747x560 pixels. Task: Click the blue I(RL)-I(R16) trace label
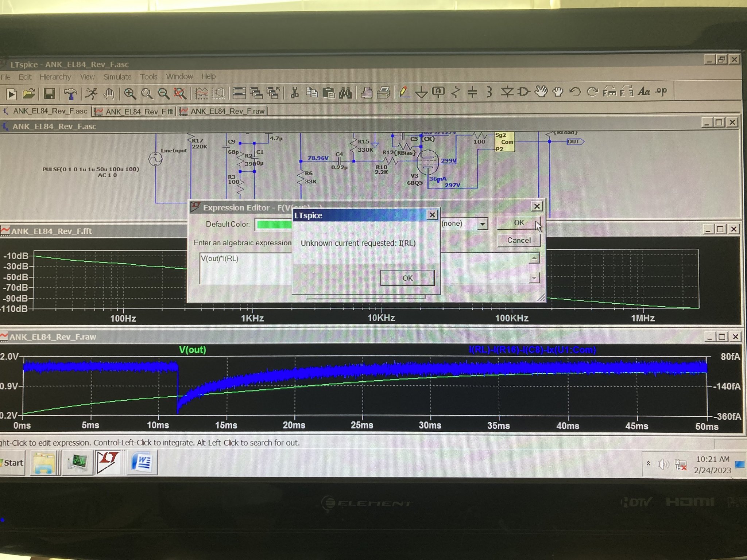(x=532, y=350)
